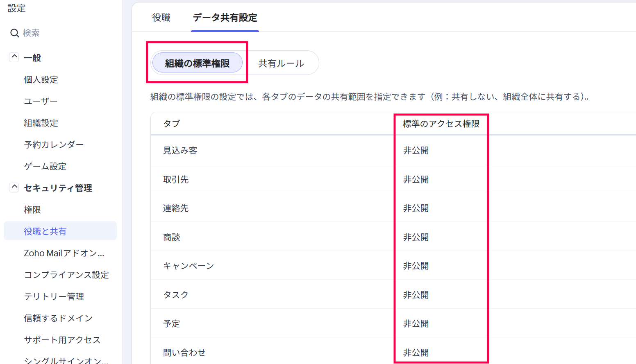Open 権限 under security management

[x=32, y=210]
